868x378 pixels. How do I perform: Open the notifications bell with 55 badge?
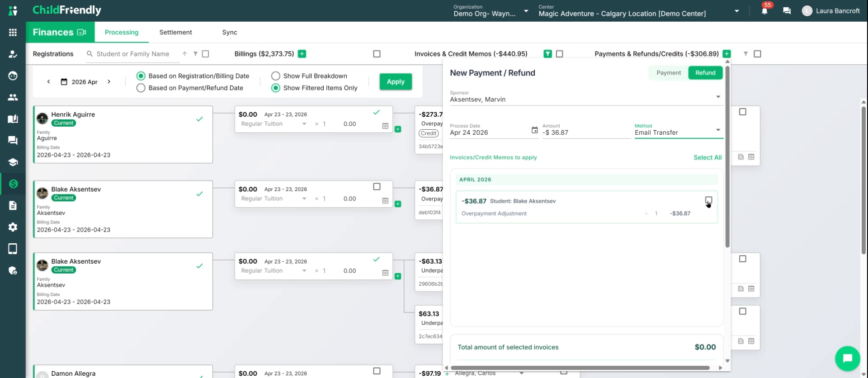pos(764,10)
